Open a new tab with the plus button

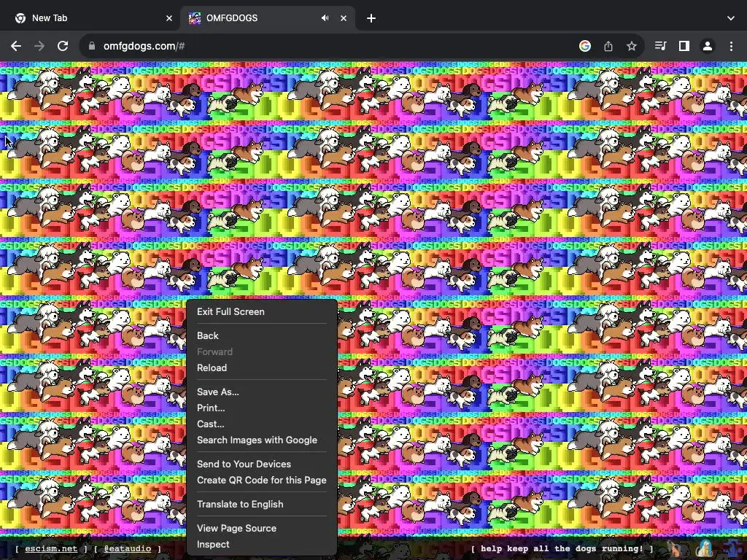[371, 18]
